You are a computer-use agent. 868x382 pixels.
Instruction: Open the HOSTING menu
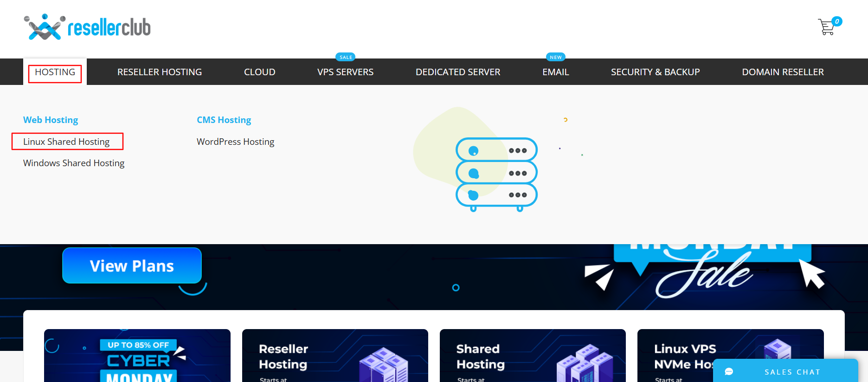click(x=55, y=72)
